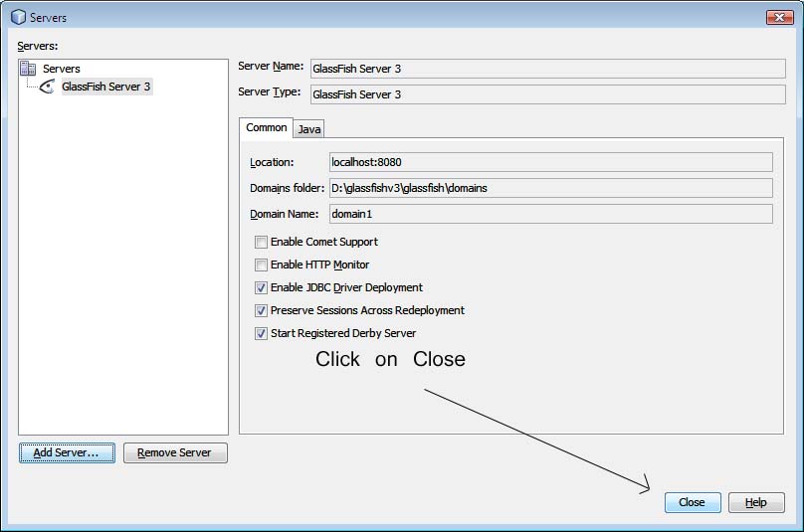Image resolution: width=804 pixels, height=532 pixels.
Task: Select GlassFish Server 3 tree entry
Action: pos(106,87)
